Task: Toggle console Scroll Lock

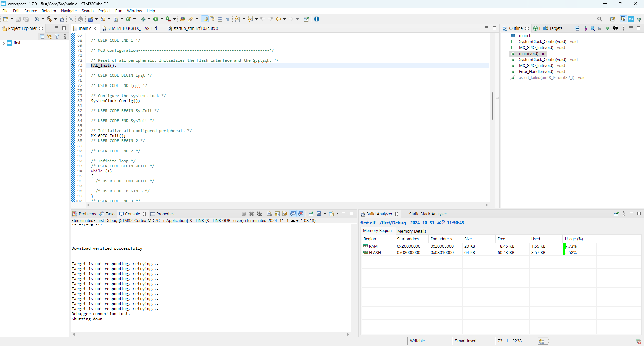Action: pyautogui.click(x=277, y=214)
